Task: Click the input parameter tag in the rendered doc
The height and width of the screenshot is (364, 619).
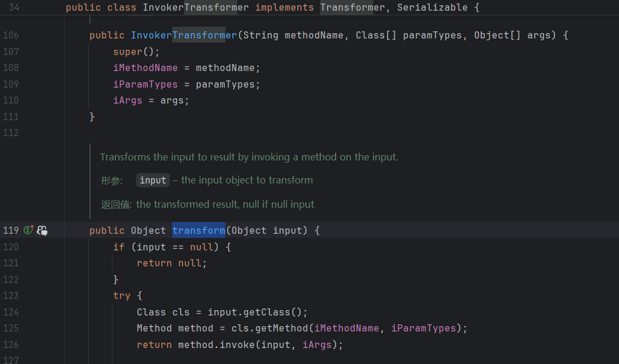Action: tap(153, 181)
